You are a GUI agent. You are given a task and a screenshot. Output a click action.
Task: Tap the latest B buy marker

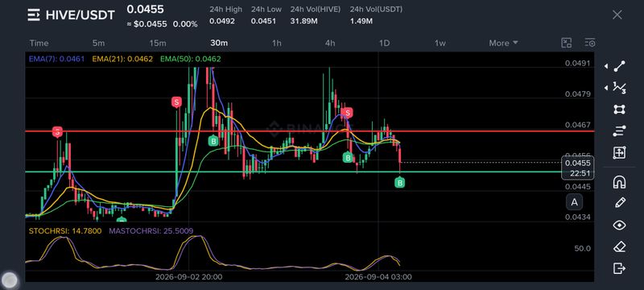pos(399,182)
